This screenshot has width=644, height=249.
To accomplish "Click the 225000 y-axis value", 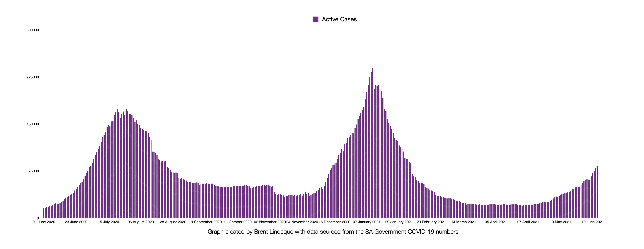I will [x=33, y=77].
